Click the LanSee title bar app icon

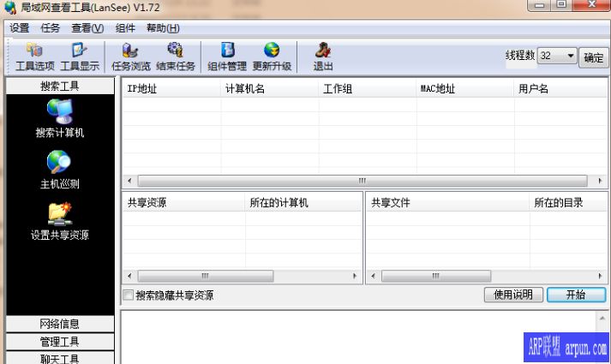(x=10, y=7)
